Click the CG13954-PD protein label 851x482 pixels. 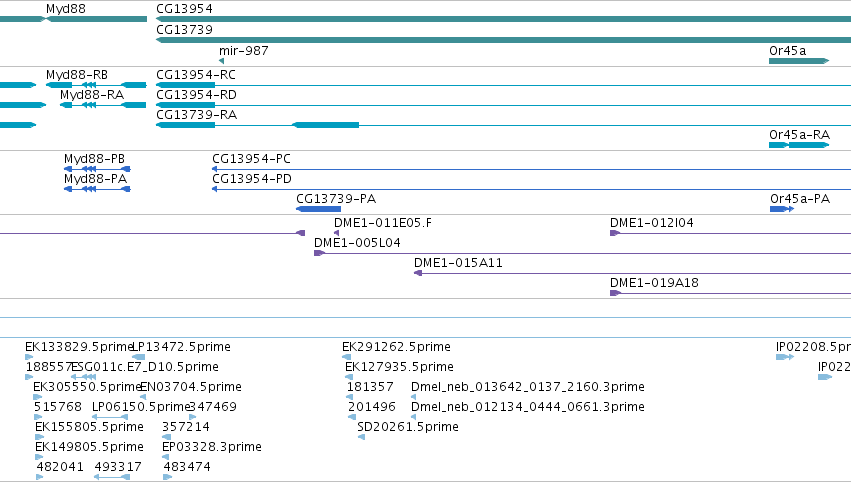click(x=252, y=179)
